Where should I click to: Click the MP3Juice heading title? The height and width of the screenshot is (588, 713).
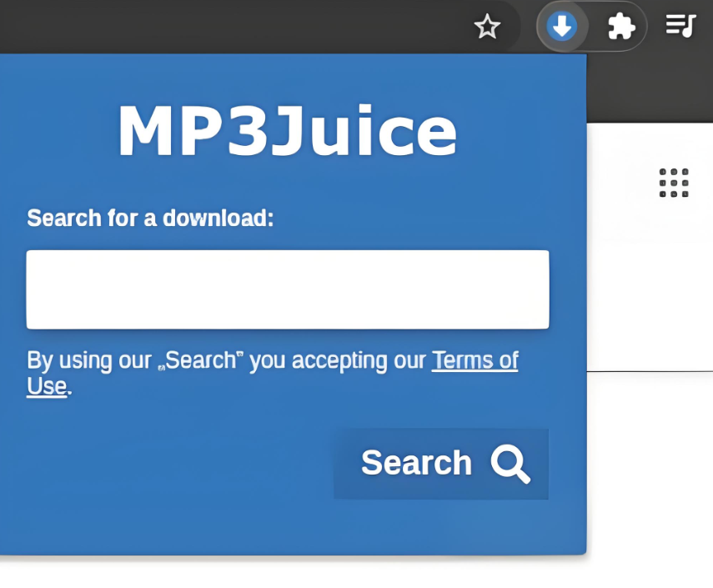[288, 131]
